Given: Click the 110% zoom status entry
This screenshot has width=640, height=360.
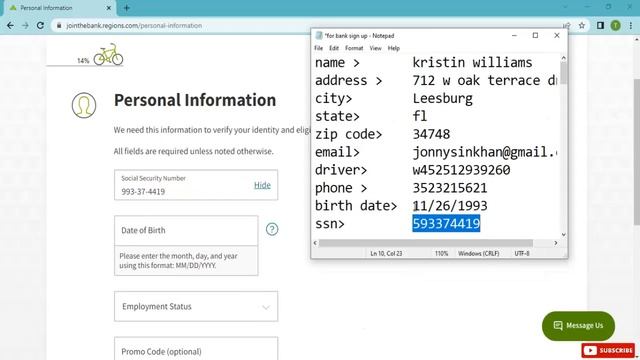Looking at the screenshot, I should (x=441, y=253).
